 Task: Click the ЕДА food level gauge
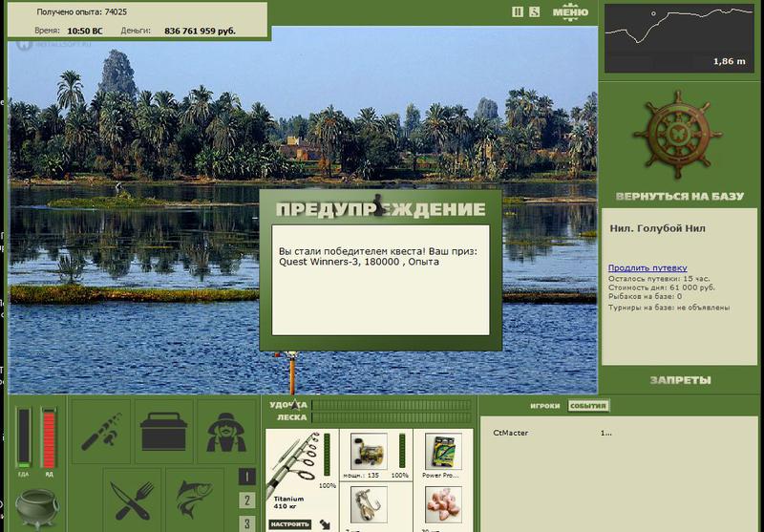[x=23, y=437]
